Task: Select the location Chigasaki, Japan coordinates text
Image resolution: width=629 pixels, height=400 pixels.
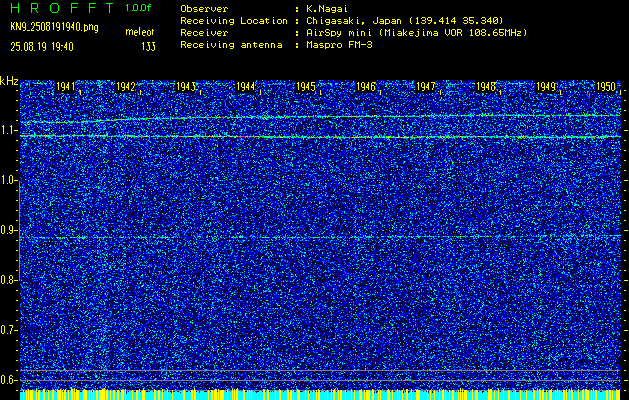Action: click(x=404, y=20)
